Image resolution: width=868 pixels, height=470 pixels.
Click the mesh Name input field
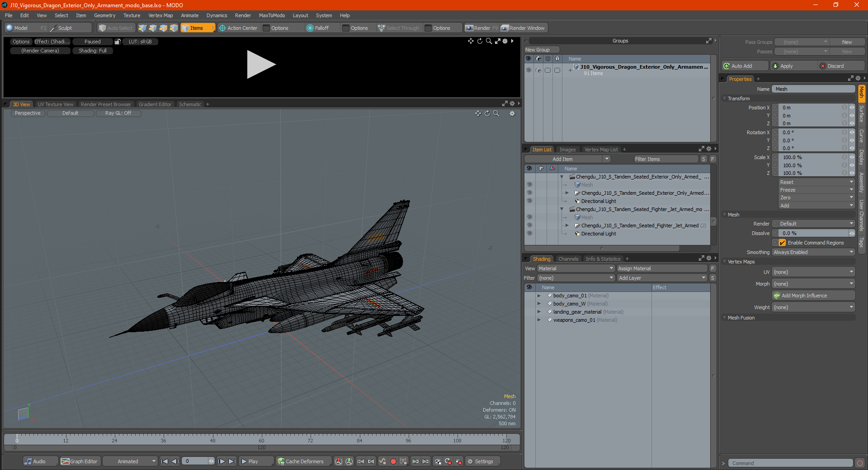point(813,89)
